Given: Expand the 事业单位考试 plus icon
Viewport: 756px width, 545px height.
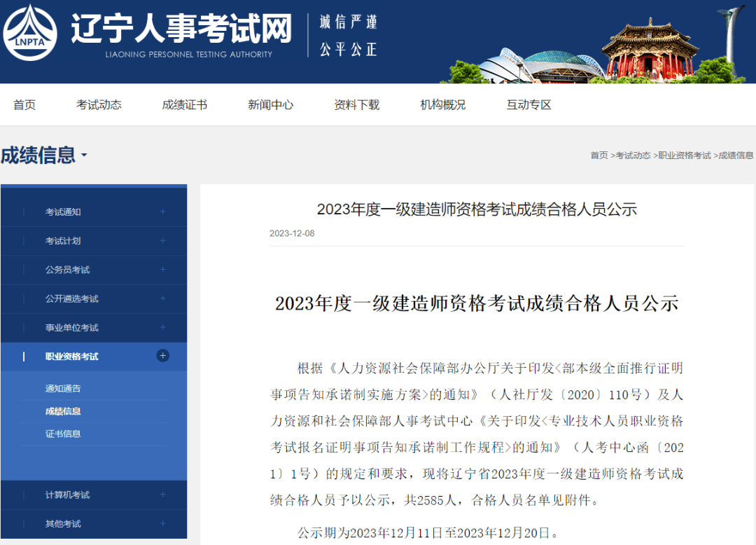Looking at the screenshot, I should pyautogui.click(x=163, y=327).
